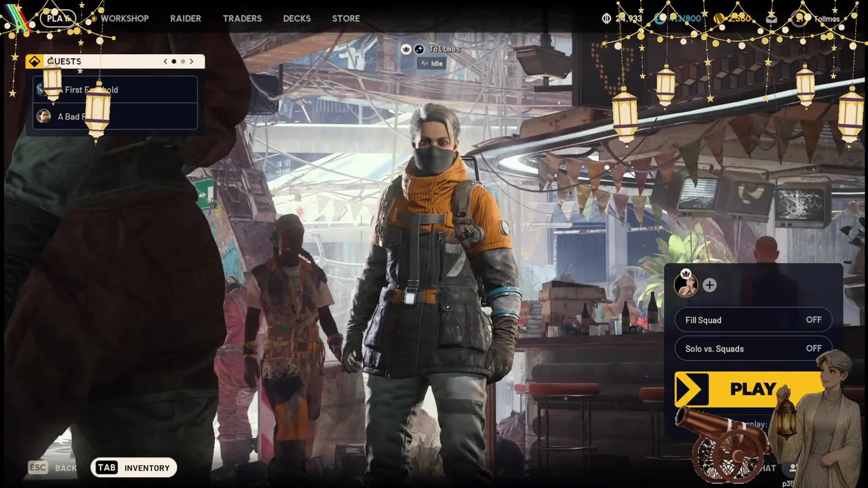The width and height of the screenshot is (868, 488).
Task: Toggle the Solo vs. Squads option
Action: pos(753,348)
